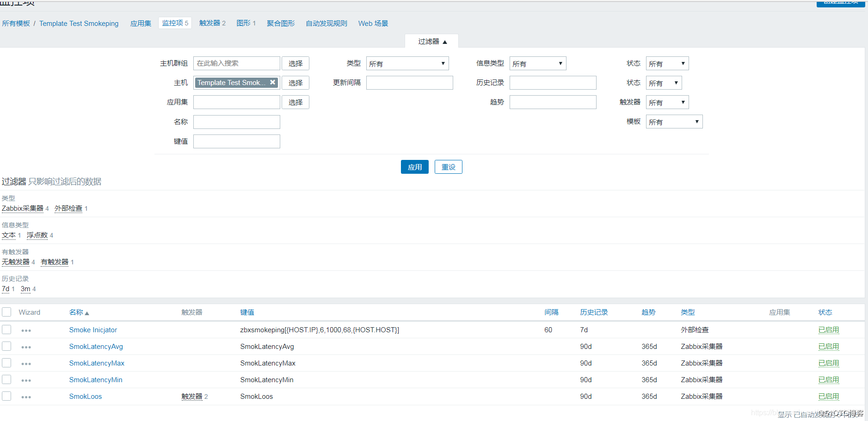Focus the 应用集 filter input field
Viewport: 868px width, 421px height.
237,102
